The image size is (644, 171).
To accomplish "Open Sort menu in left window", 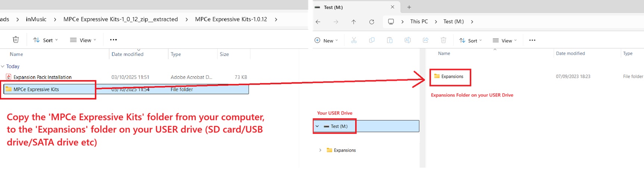I will tap(46, 40).
